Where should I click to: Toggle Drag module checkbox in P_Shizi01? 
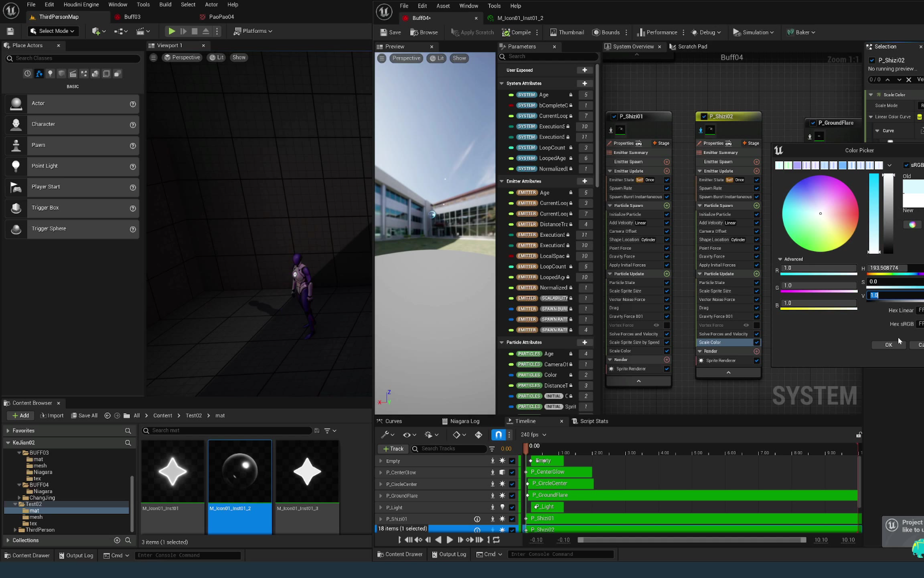tap(667, 308)
